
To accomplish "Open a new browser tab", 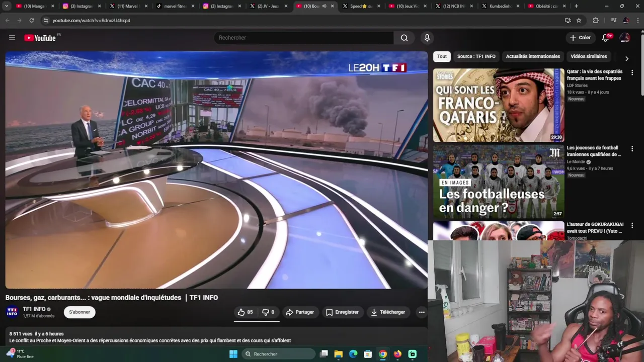I will (x=576, y=6).
